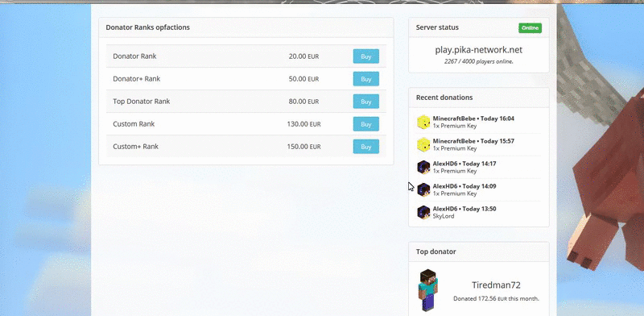
Task: Select the Top Donator Rank package name
Action: click(142, 102)
